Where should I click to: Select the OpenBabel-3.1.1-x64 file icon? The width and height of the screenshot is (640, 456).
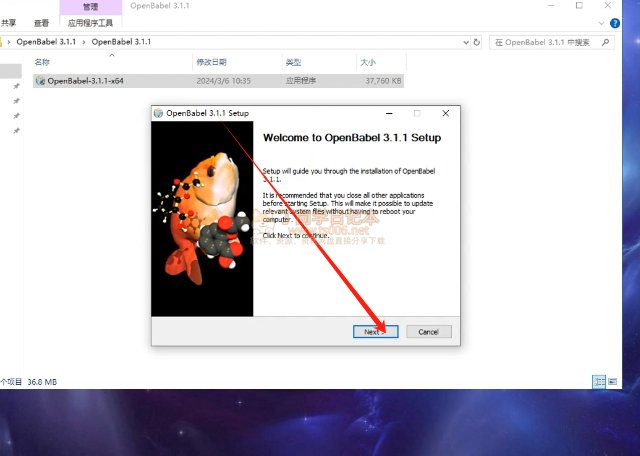[40, 80]
